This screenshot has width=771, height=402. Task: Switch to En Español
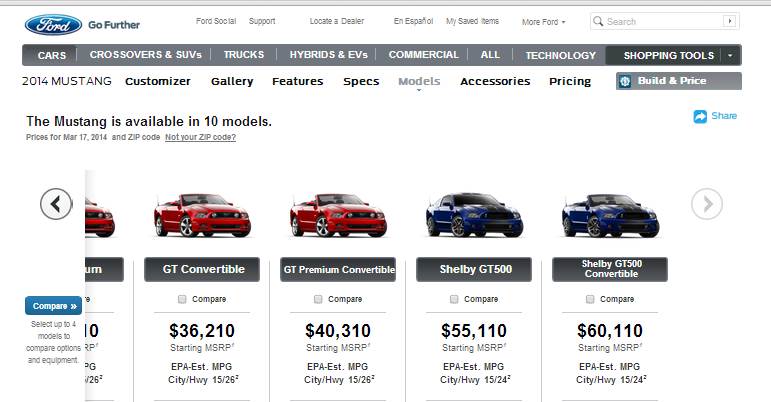click(x=414, y=21)
